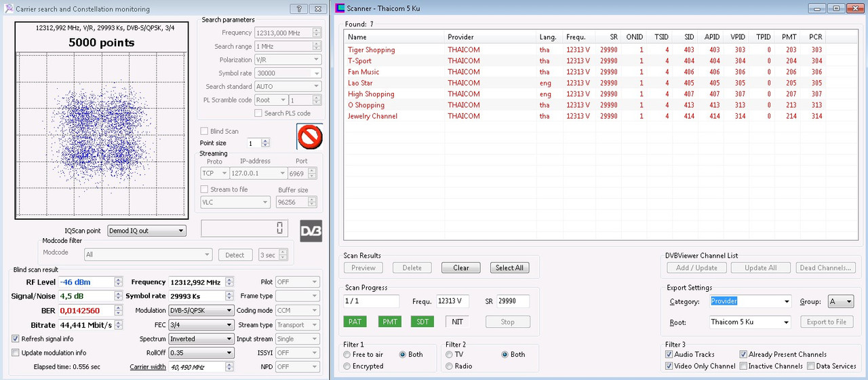Open the Group A dropdown

click(840, 301)
